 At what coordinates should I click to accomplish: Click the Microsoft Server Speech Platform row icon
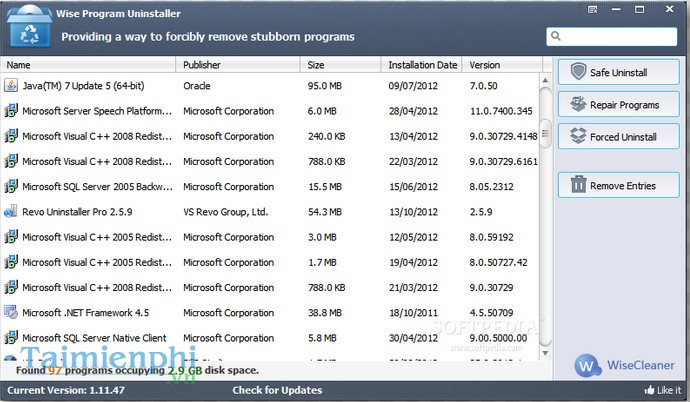tap(11, 110)
